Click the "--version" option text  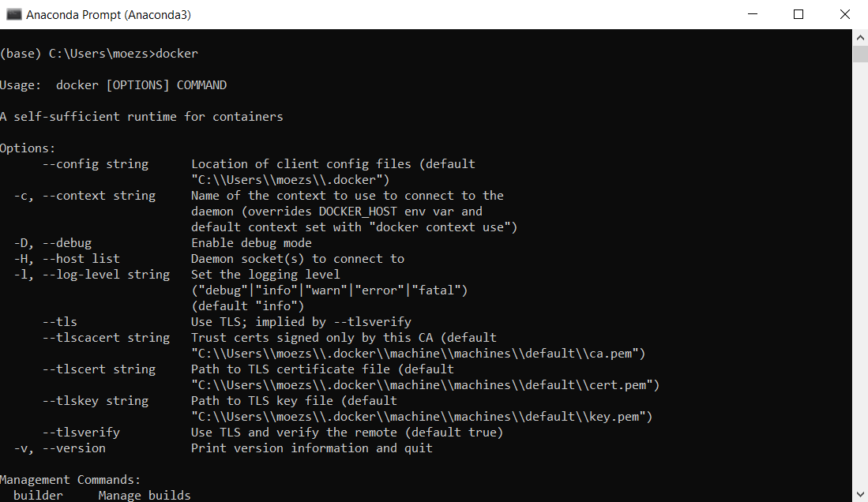[x=74, y=448]
